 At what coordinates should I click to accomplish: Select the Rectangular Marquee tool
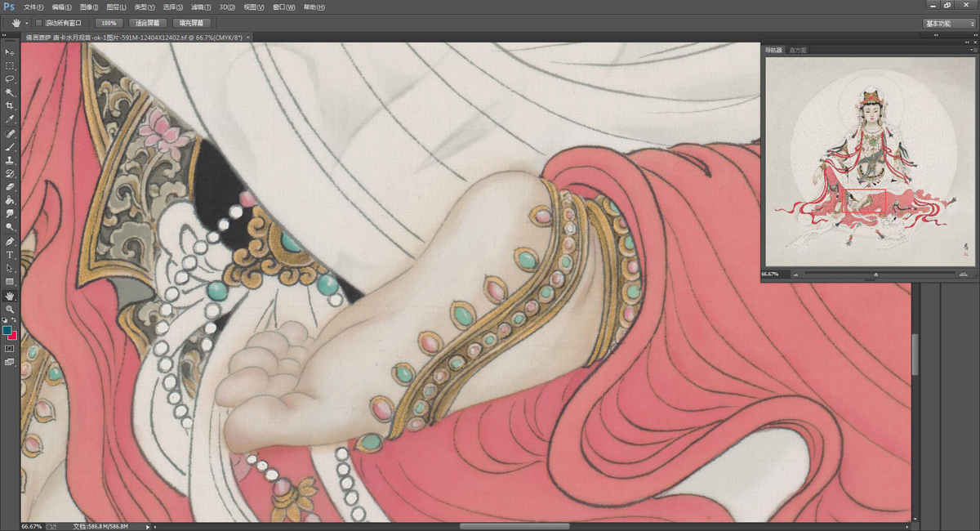pyautogui.click(x=10, y=65)
